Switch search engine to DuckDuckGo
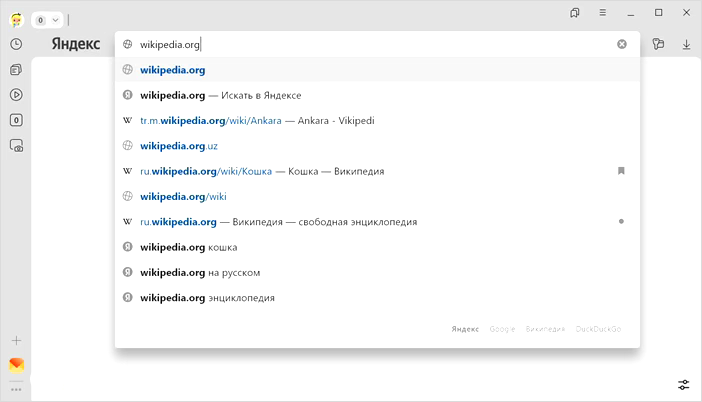The height and width of the screenshot is (402, 702). [x=600, y=329]
